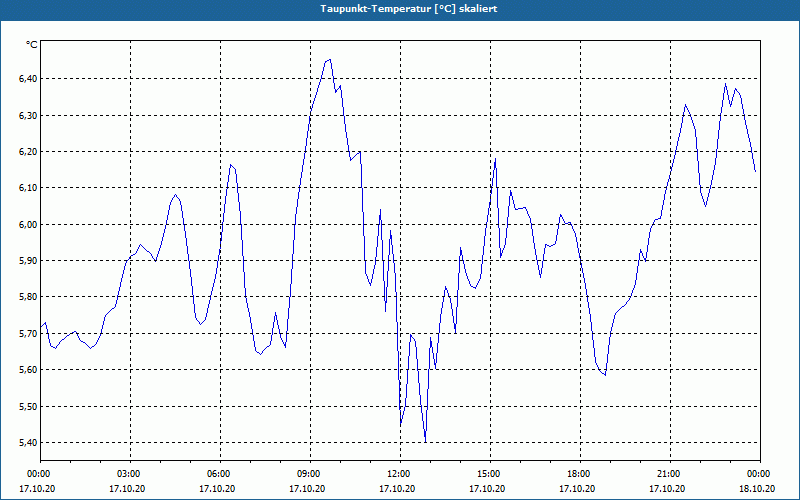This screenshot has width=800, height=500.
Task: Select the "5,90" y-axis value
Action: [28, 261]
